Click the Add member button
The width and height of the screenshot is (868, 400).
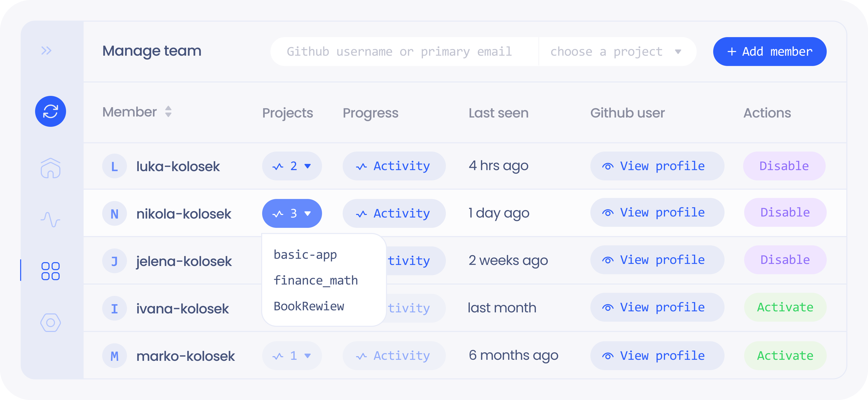coord(770,52)
